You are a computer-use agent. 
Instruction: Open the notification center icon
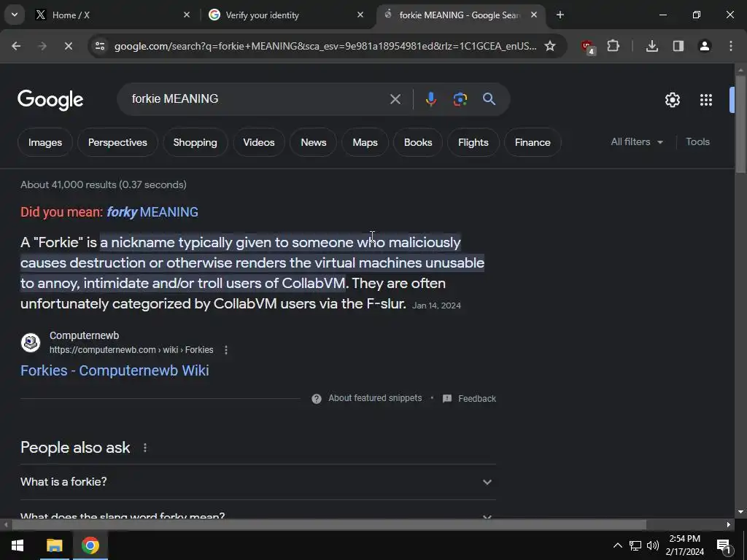[x=724, y=545]
